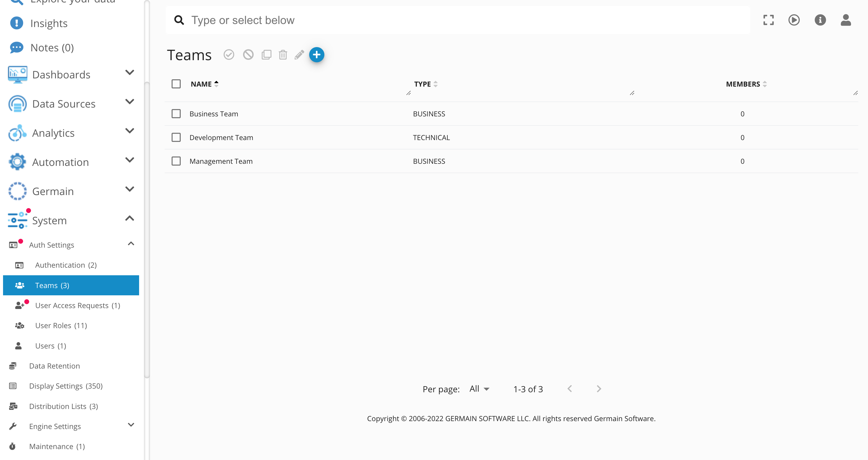The width and height of the screenshot is (868, 460).
Task: Toggle fullscreen mode icon
Action: click(768, 20)
